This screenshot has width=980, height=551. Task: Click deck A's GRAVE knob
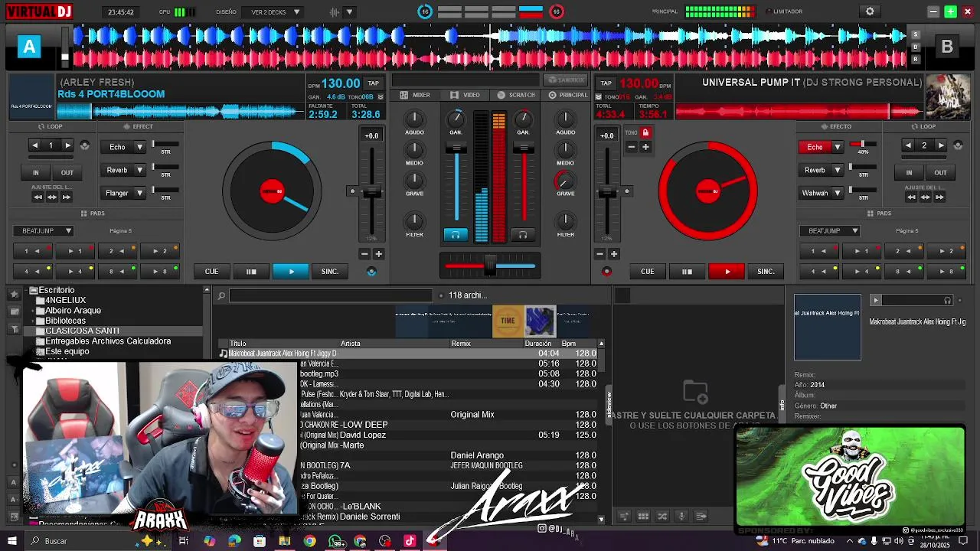tap(414, 181)
